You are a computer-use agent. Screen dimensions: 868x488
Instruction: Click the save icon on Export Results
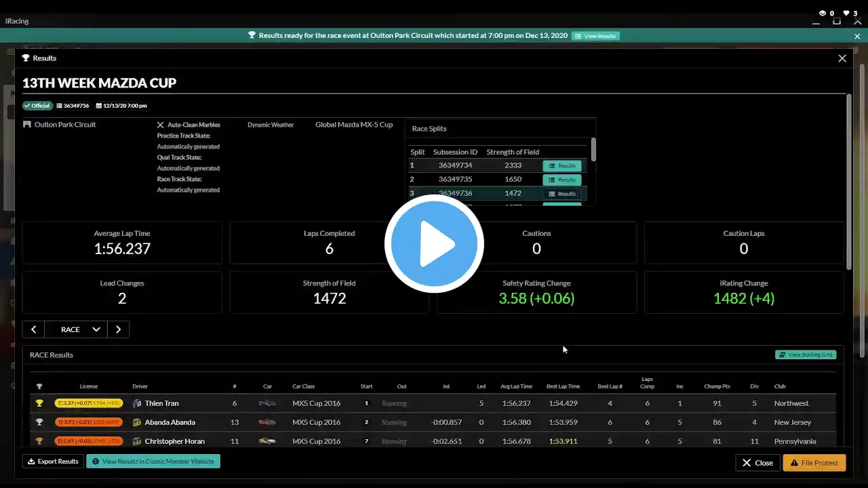pos(31,462)
